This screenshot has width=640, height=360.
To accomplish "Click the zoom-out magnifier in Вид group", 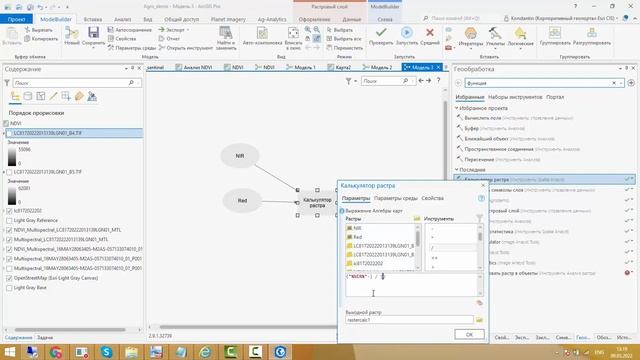I will click(x=317, y=30).
